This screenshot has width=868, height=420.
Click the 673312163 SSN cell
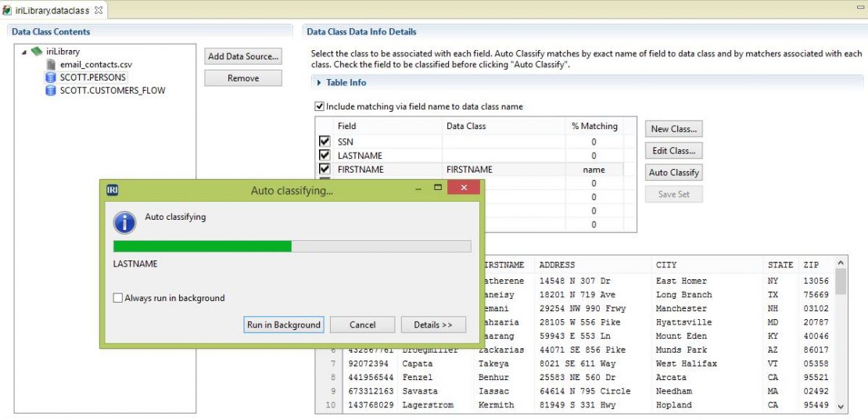click(371, 391)
